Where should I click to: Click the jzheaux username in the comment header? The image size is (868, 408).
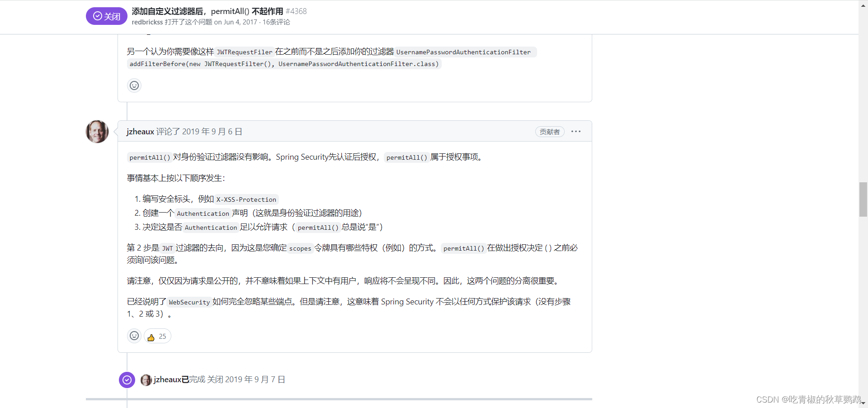pos(140,132)
